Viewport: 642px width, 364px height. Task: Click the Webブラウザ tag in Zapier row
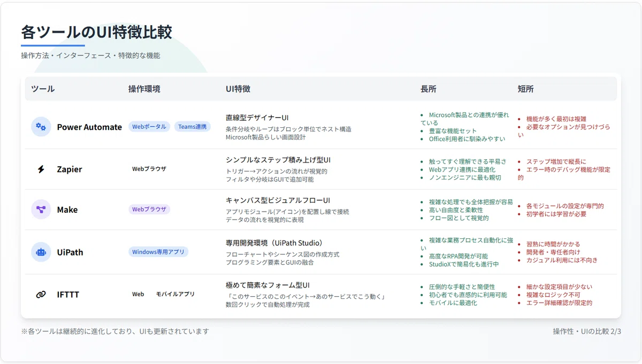click(149, 169)
